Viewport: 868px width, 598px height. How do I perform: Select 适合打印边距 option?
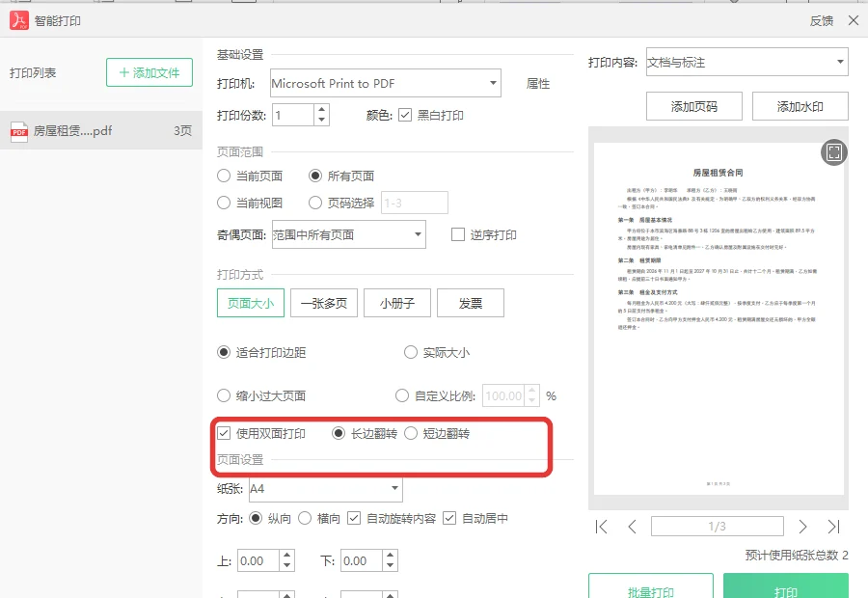click(x=224, y=353)
